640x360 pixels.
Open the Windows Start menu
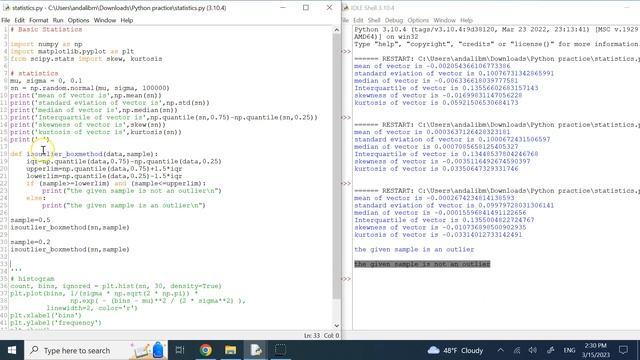11,350
